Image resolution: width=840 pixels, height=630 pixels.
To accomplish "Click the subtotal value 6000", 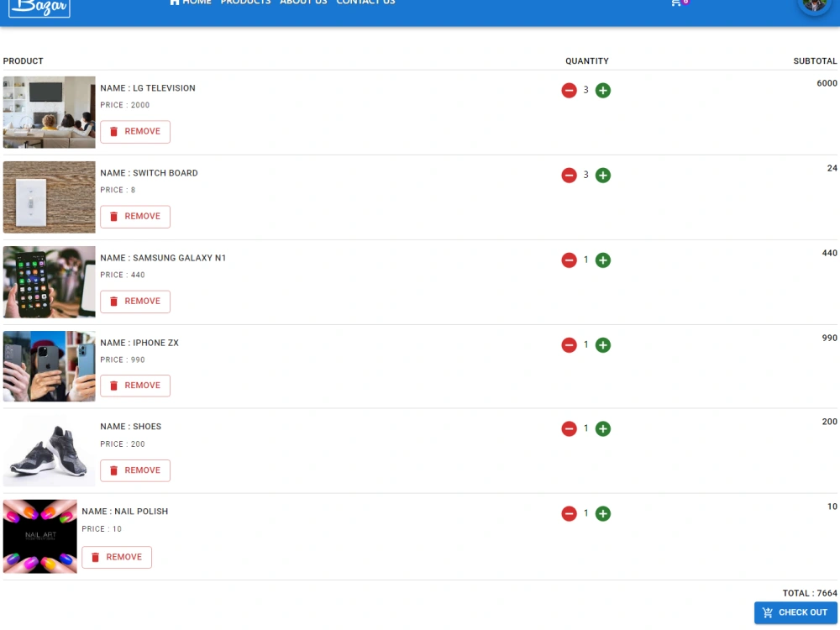I will point(827,83).
